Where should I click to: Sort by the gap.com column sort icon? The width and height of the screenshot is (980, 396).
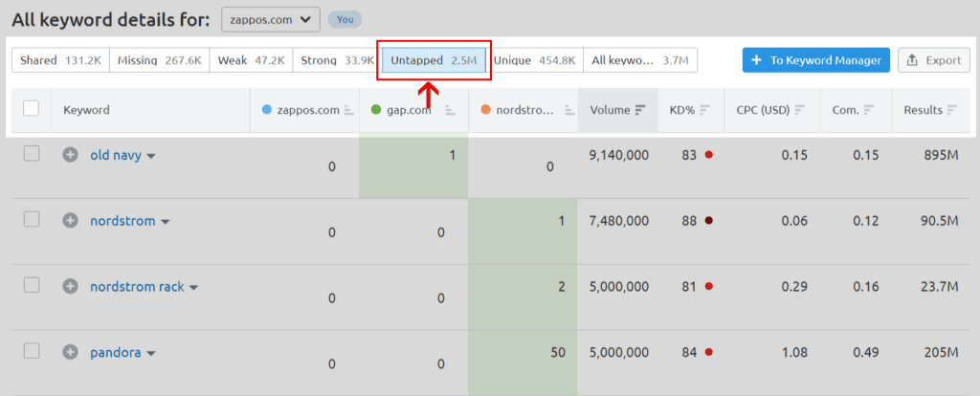pyautogui.click(x=450, y=110)
